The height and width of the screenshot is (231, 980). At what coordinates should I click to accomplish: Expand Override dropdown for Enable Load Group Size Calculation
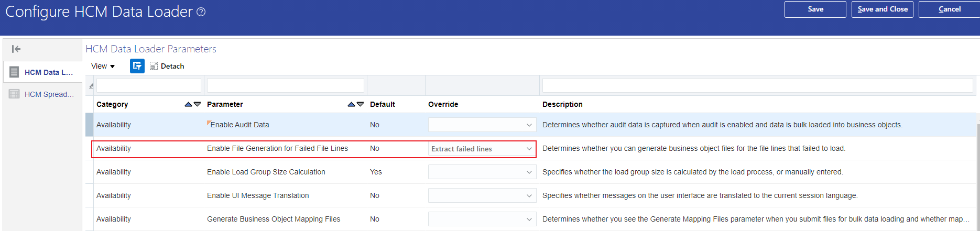529,172
